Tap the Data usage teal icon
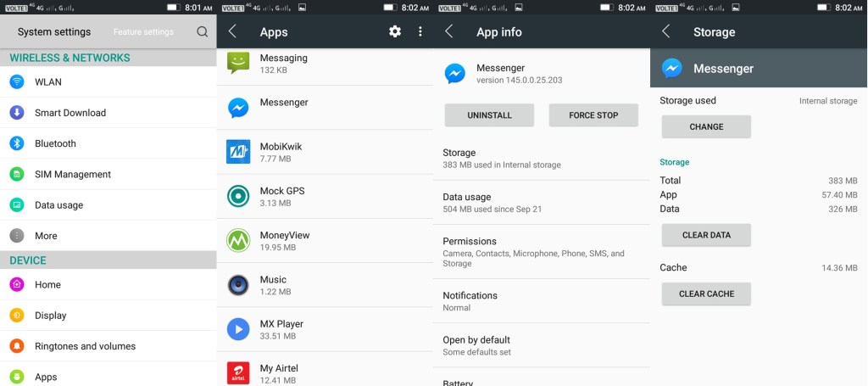Screen dimensions: 868x386 17,205
